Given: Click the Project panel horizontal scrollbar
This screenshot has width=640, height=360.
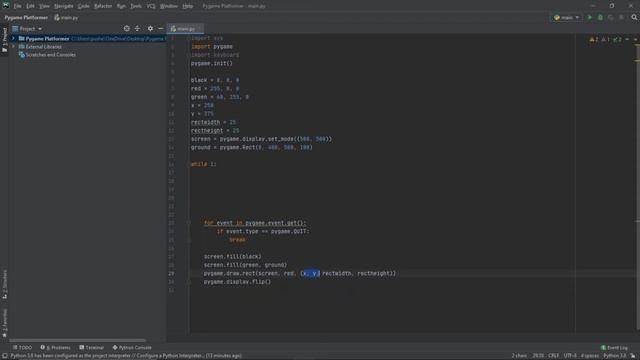Looking at the screenshot, I should (x=78, y=340).
